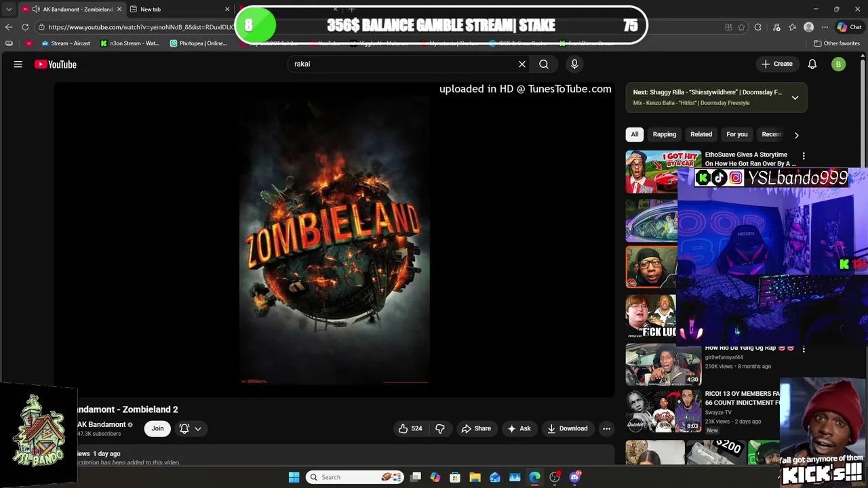868x488 pixels.
Task: Download the Zombieland 2 video
Action: pyautogui.click(x=568, y=428)
